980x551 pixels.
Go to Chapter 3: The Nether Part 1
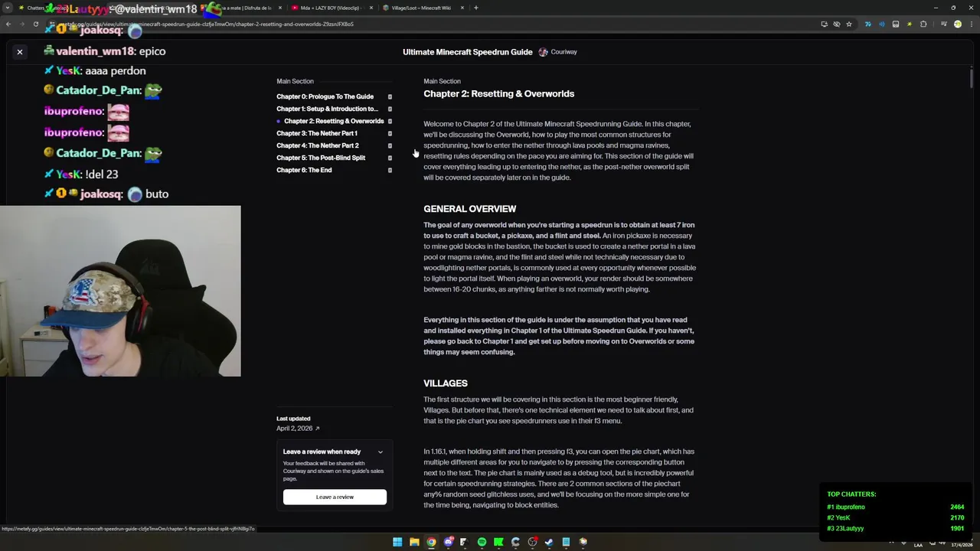pos(317,133)
